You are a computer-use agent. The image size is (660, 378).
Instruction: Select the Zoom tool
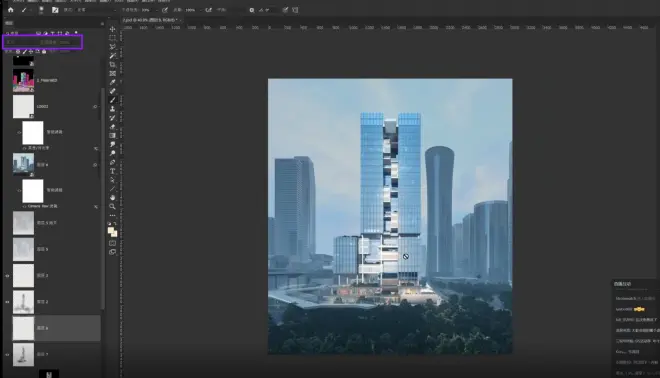click(x=112, y=206)
